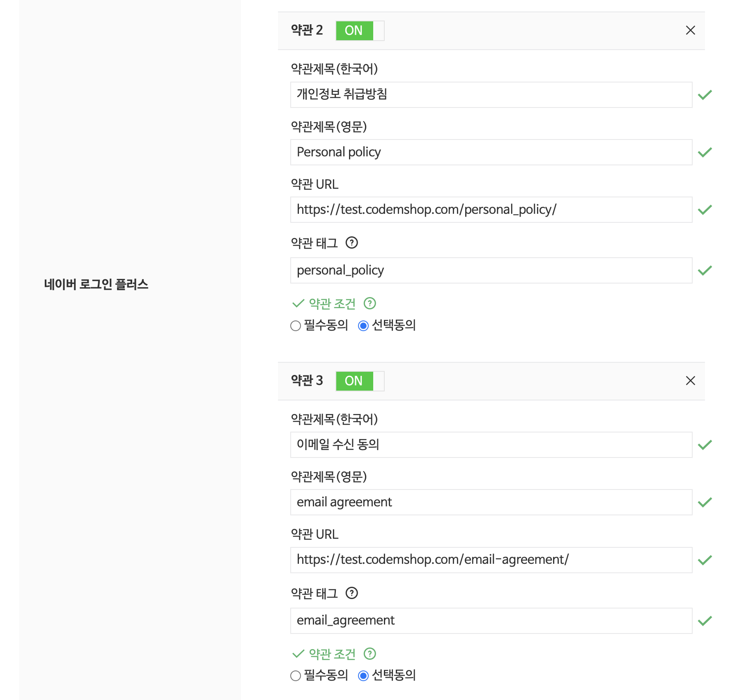Toggle the 약관 2 ON switch
The height and width of the screenshot is (700, 730).
[x=360, y=31]
